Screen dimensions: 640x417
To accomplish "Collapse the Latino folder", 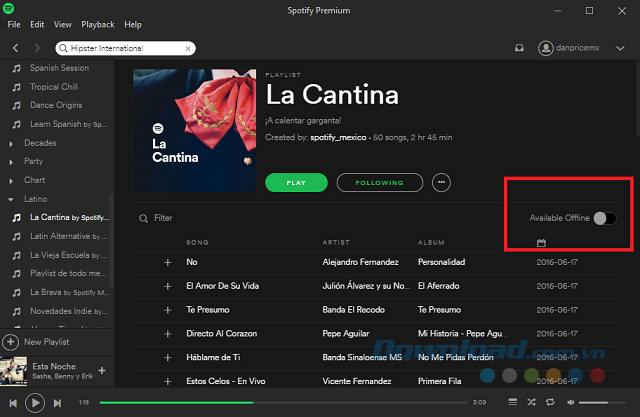I will 11,200.
